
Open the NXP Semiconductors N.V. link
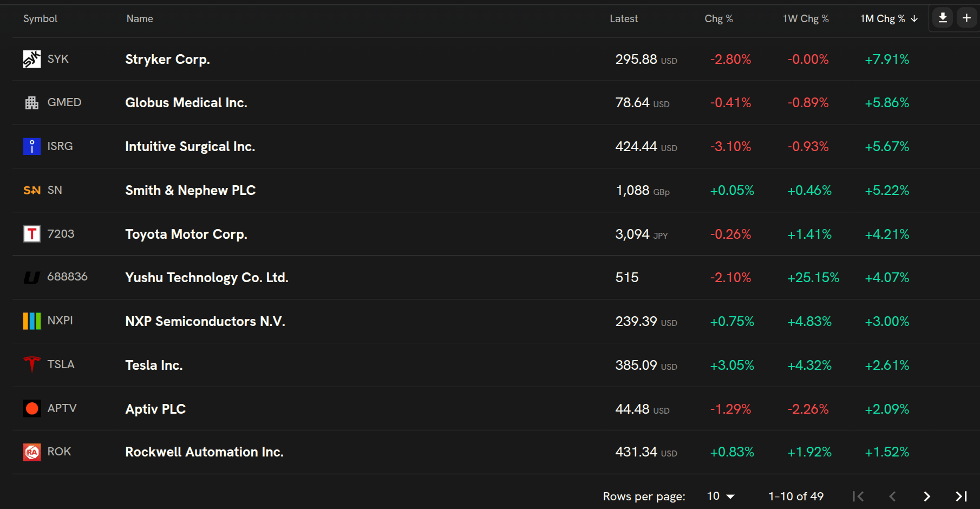(205, 321)
